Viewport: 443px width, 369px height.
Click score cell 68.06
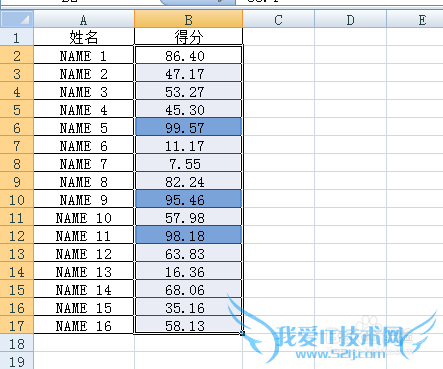[188, 289]
